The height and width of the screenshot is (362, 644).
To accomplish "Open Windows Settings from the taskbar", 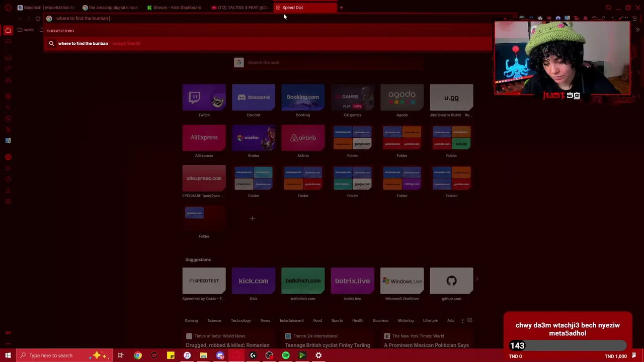I will pyautogui.click(x=318, y=356).
